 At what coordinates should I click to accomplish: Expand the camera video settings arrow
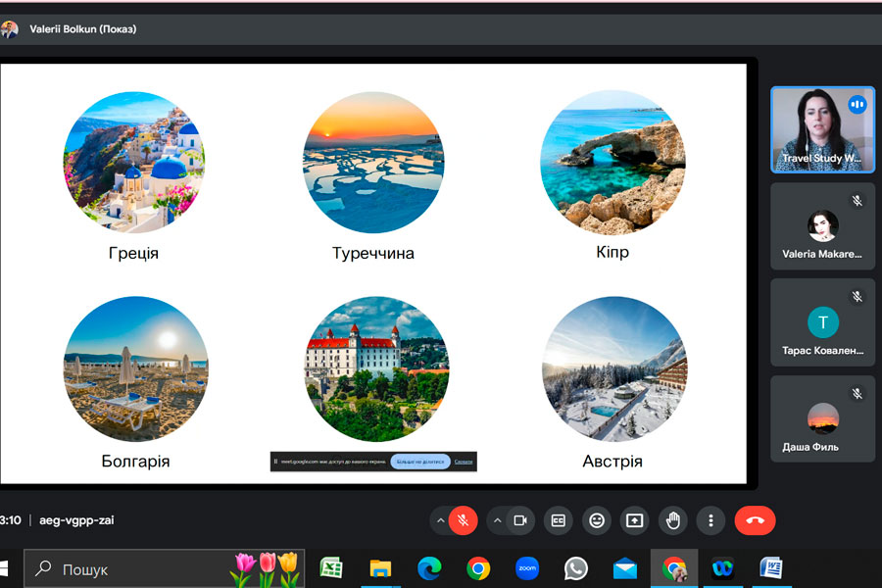(497, 520)
